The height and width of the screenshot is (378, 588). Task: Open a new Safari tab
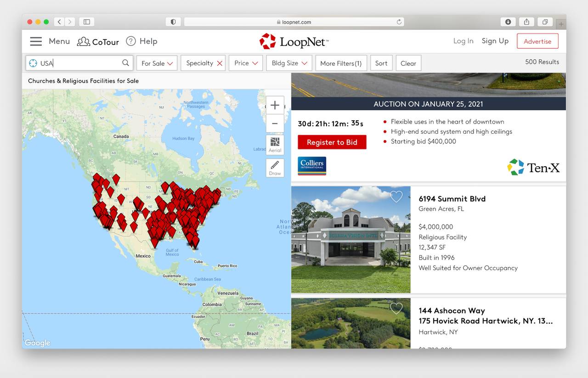tap(561, 24)
